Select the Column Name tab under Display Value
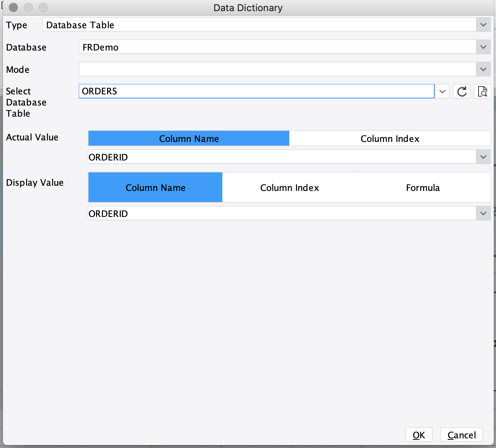Screen dimensions: 496x448 click(x=155, y=187)
